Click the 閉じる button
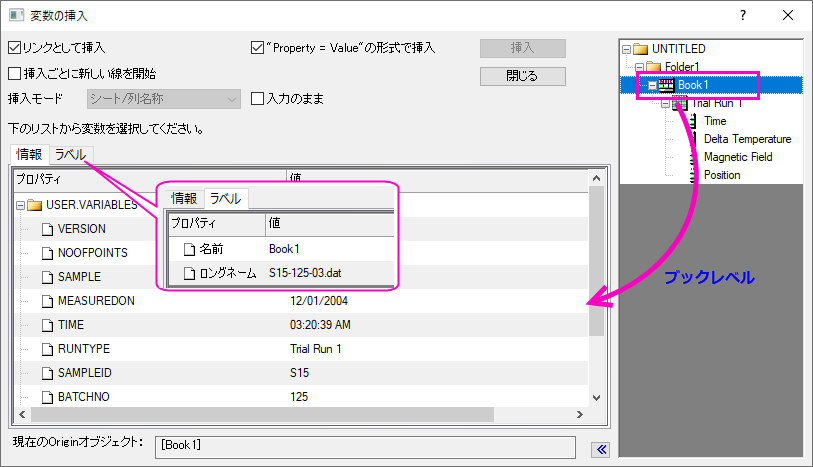The height and width of the screenshot is (467, 813). click(523, 76)
